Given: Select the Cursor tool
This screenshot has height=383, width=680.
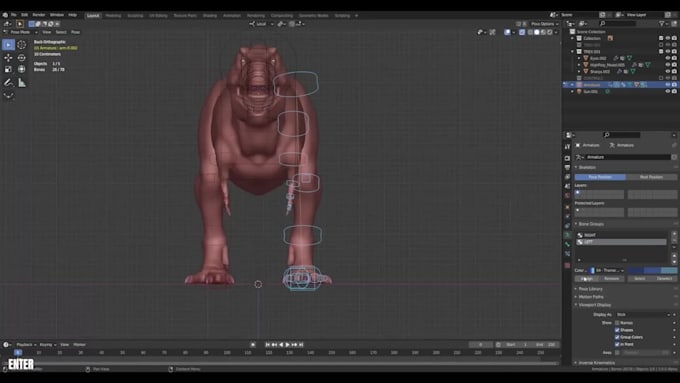Looking at the screenshot, I should (21, 45).
